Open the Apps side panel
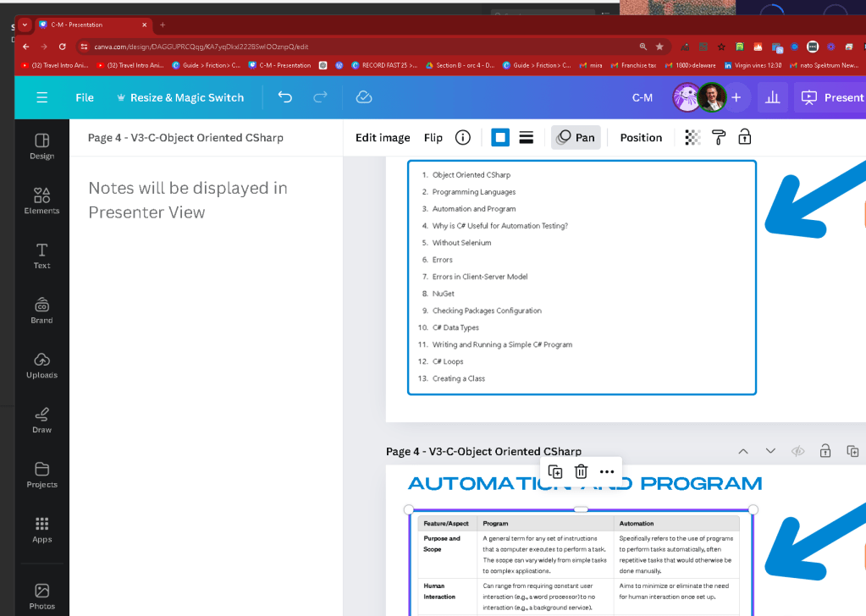This screenshot has width=866, height=616. click(42, 530)
